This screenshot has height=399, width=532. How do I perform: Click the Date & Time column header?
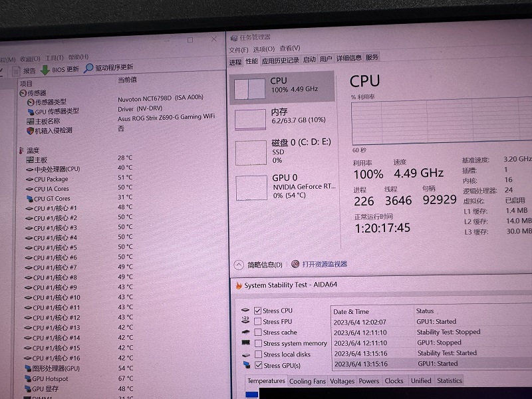[x=351, y=311]
